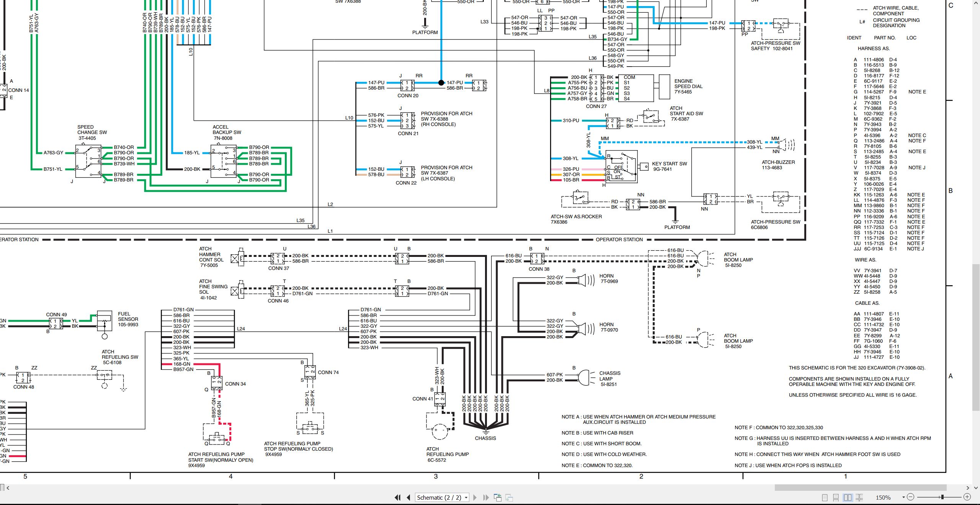Click the HORN 7T-0969 label

(x=609, y=278)
